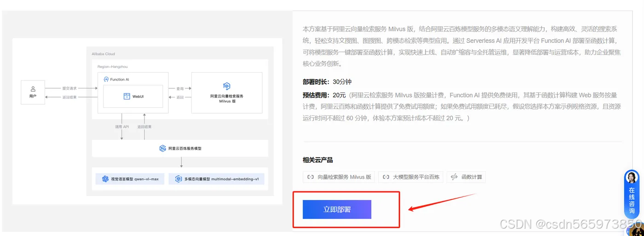This screenshot has width=644, height=236.
Task: Open the 大模型服务平台百炼 product tag
Action: pos(411,177)
